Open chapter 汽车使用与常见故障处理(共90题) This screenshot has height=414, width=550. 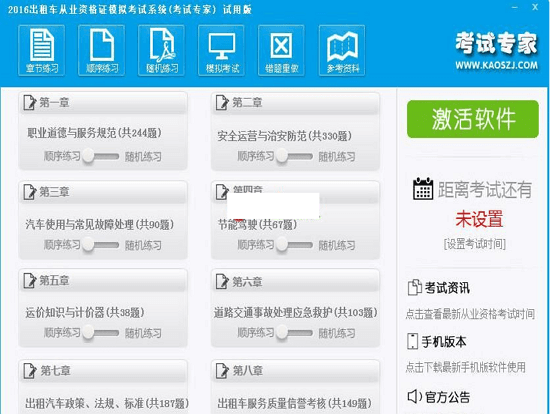click(99, 224)
